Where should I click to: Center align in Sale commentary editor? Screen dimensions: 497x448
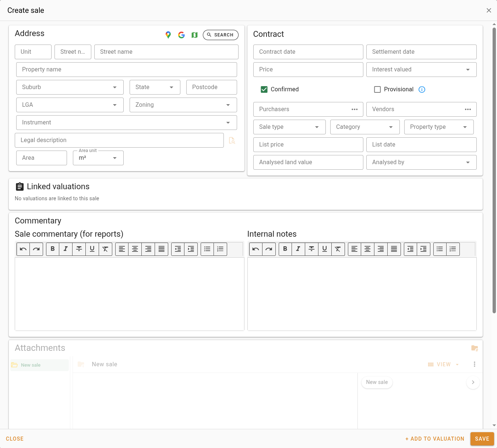pyautogui.click(x=135, y=249)
